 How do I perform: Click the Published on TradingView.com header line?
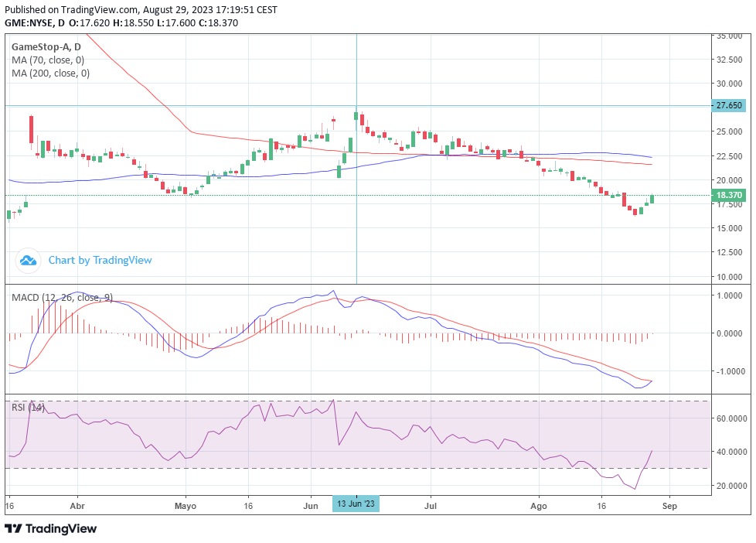click(141, 9)
